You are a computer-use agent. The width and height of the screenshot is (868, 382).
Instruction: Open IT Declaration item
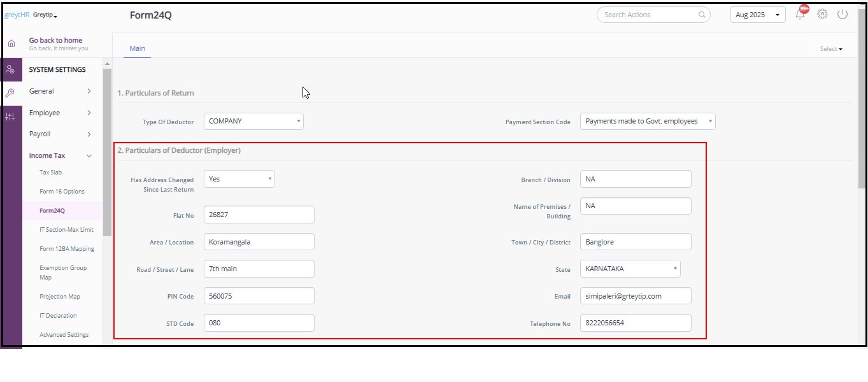[58, 316]
